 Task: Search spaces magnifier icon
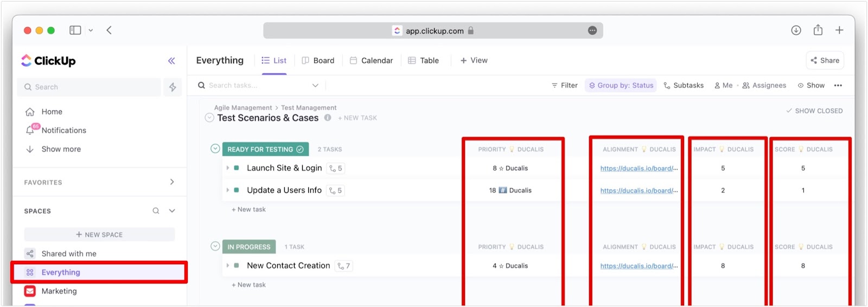click(x=156, y=211)
